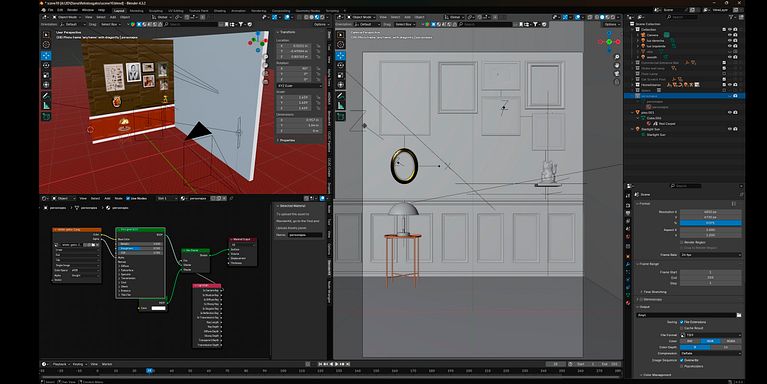Image resolution: width=767 pixels, height=384 pixels.
Task: Select the Rotate tool in left viewport
Action: 46,65
